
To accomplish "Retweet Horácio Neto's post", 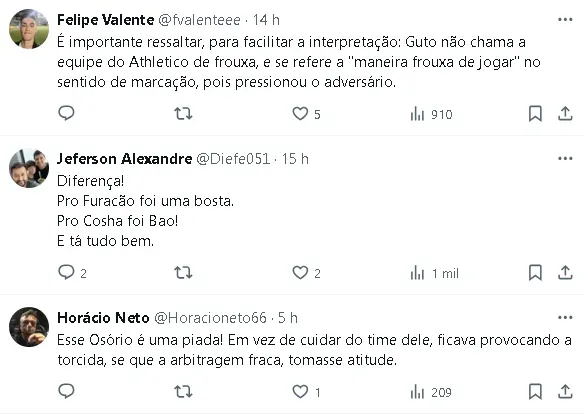I will tap(183, 391).
